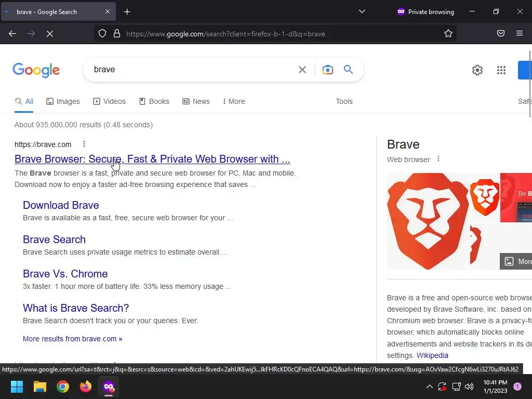Open More images button in knowledge panel
Viewport: 532px width, 399px height.
pos(516,261)
